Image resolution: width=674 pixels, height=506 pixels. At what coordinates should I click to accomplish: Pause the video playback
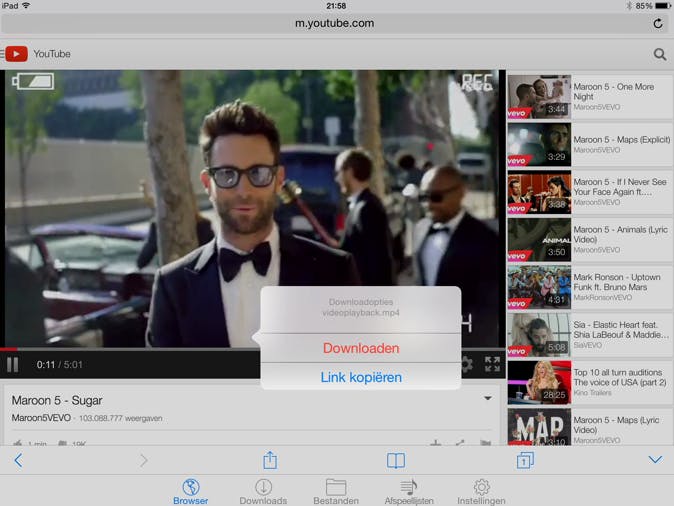(12, 365)
